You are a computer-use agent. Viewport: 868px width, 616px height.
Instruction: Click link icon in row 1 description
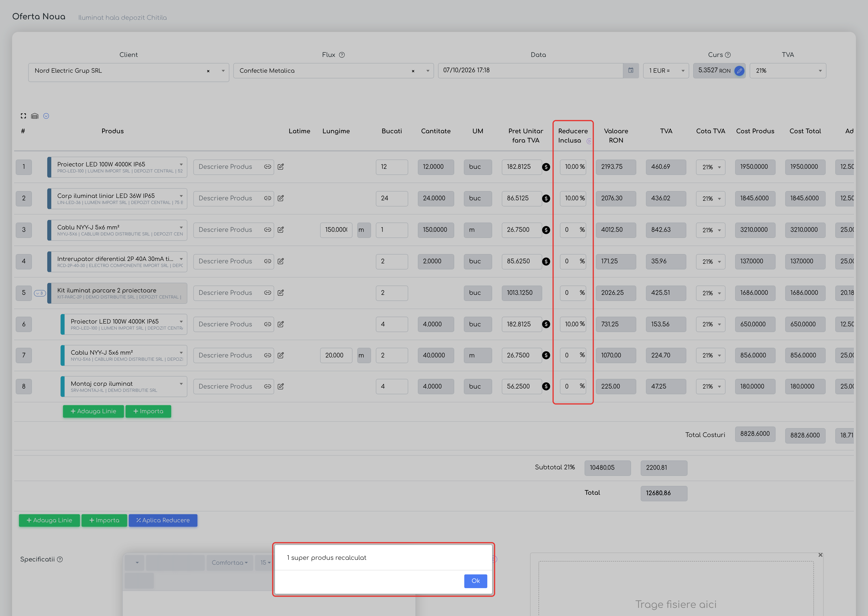tap(268, 167)
